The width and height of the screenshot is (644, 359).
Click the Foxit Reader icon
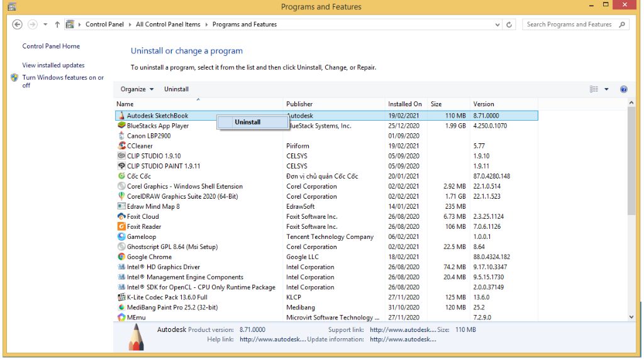[x=121, y=226]
